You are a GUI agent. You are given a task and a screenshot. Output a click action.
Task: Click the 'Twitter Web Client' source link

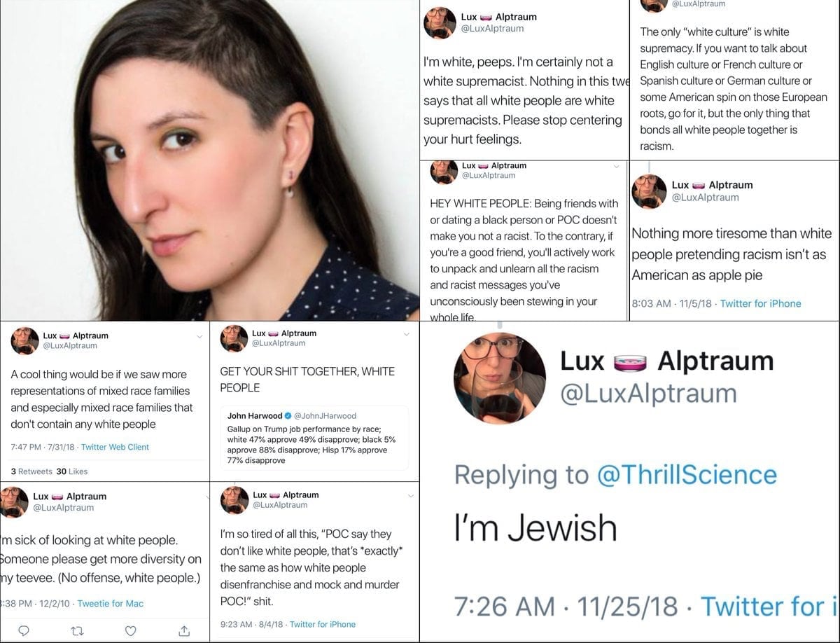pos(115,447)
